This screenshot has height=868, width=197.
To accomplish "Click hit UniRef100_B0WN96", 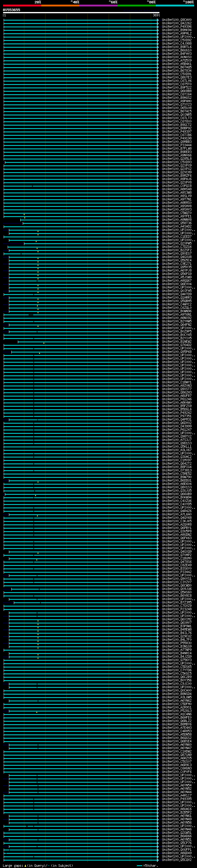I will [x=177, y=311].
